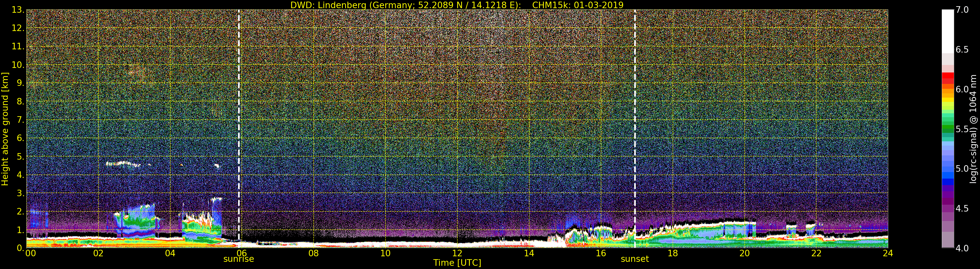Click the '00' time axis tick label
This screenshot has width=980, height=269.
[30, 253]
